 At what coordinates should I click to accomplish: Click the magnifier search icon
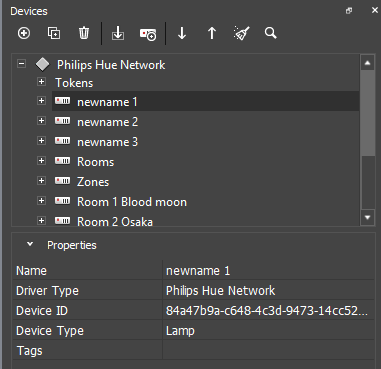tap(271, 33)
